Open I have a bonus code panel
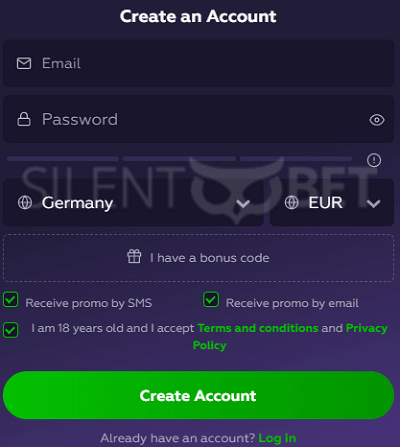Viewport: 400px width, 447px height. [198, 258]
